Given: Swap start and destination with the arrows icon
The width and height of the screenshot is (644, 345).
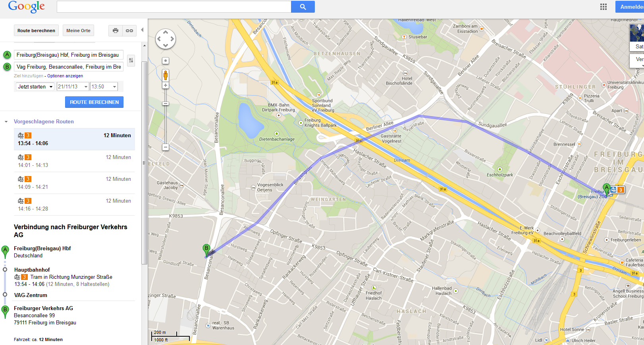Looking at the screenshot, I should [131, 60].
